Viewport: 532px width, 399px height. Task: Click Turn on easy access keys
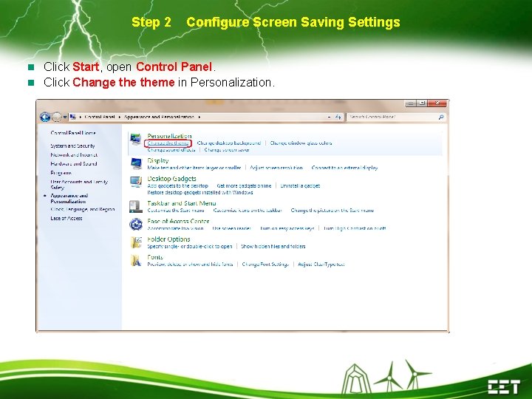click(x=287, y=228)
